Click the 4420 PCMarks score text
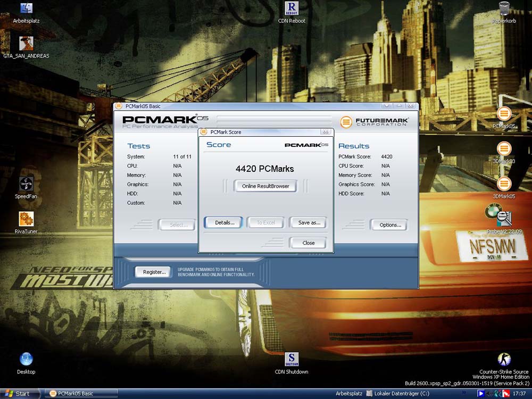 click(264, 169)
